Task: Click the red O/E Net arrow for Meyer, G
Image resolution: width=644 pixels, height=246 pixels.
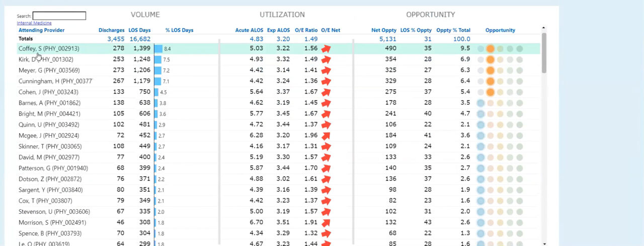Action: (x=326, y=71)
